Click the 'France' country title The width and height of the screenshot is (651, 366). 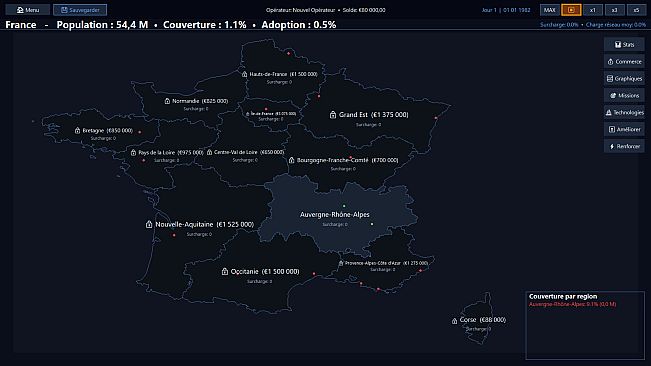tap(21, 24)
